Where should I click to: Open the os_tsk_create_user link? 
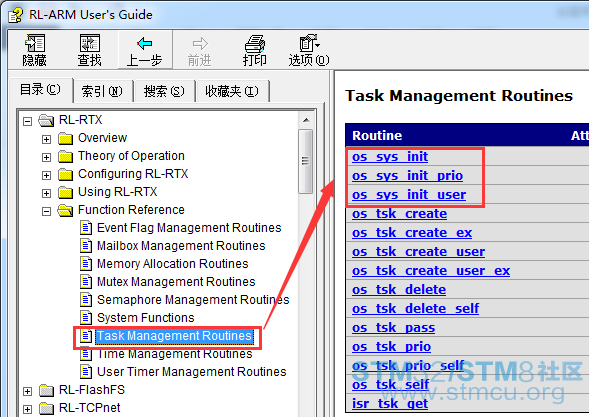pos(418,252)
